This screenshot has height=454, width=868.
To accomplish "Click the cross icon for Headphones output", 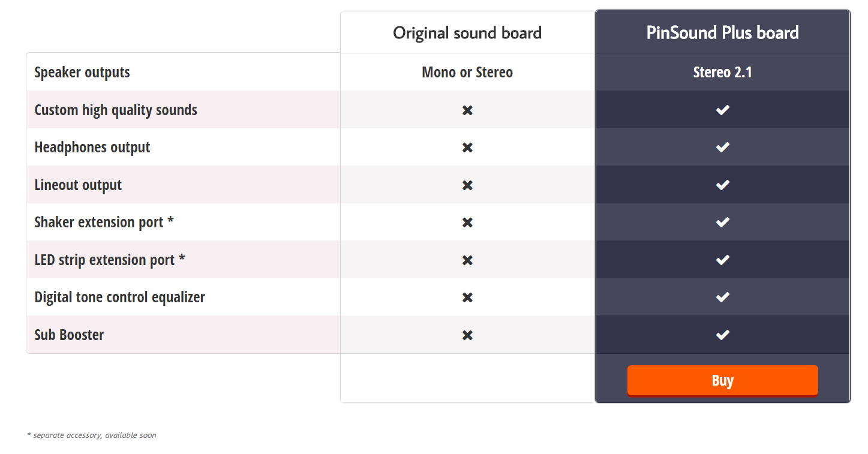I will (x=467, y=148).
